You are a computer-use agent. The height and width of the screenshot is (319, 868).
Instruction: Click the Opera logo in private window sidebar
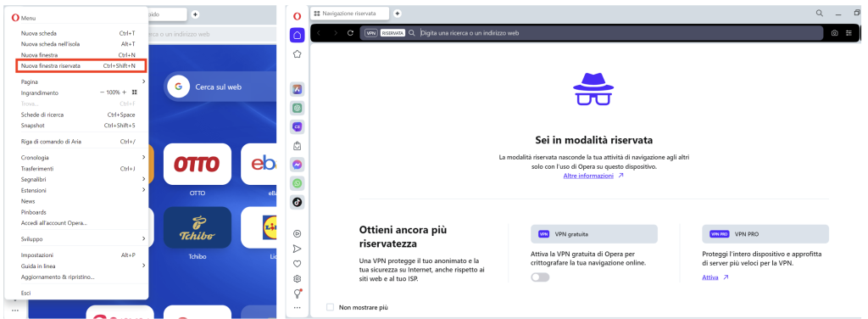click(298, 16)
